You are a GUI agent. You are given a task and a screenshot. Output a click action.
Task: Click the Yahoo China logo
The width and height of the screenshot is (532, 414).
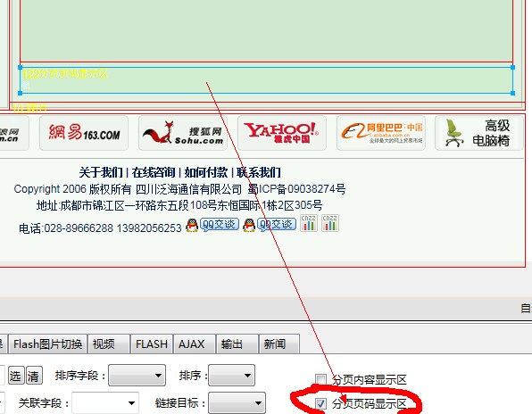[x=282, y=133]
